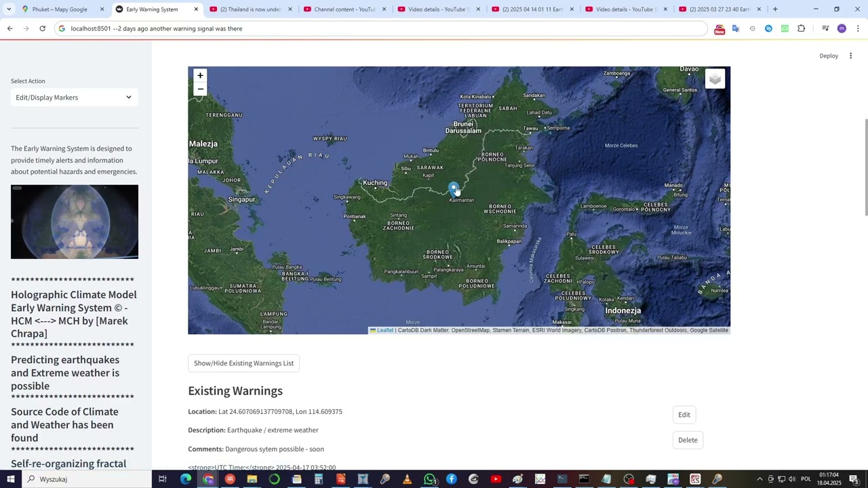
Task: Click the Shazam extension icon
Action: pyautogui.click(x=768, y=28)
